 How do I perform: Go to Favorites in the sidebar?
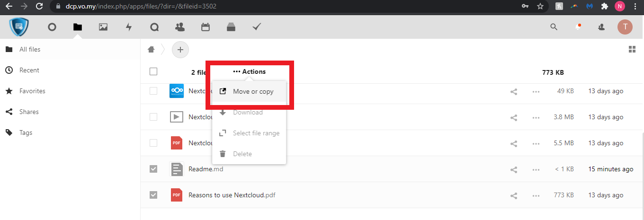[x=32, y=91]
